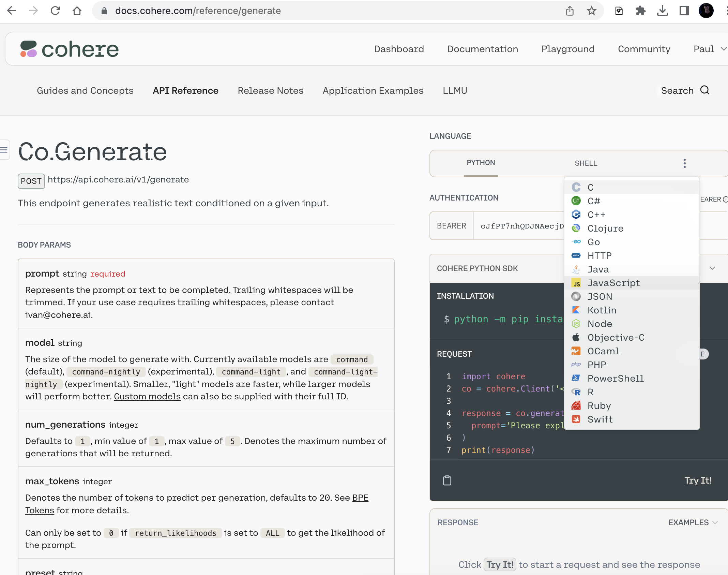The image size is (728, 575).
Task: Switch to the SHELL tab
Action: coord(586,163)
